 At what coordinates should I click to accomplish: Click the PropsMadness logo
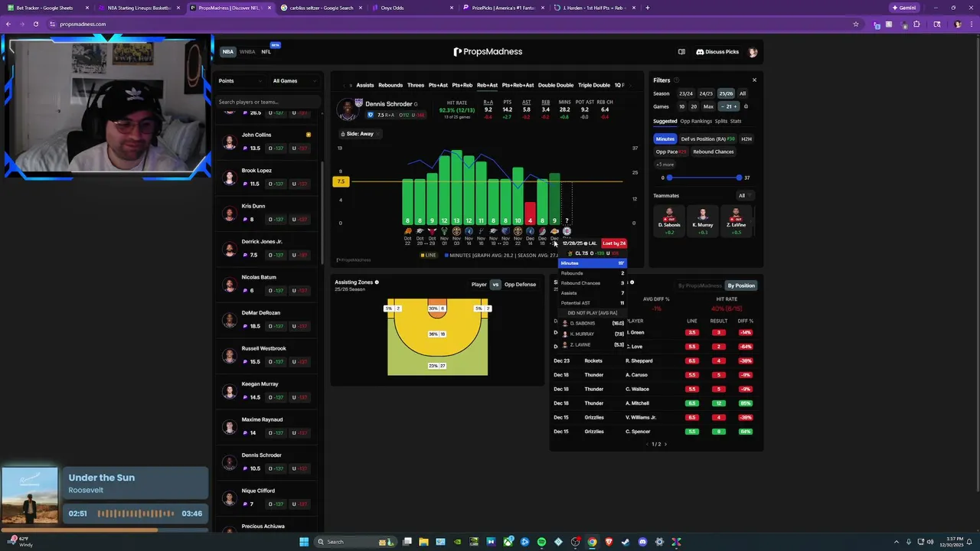[x=488, y=52]
